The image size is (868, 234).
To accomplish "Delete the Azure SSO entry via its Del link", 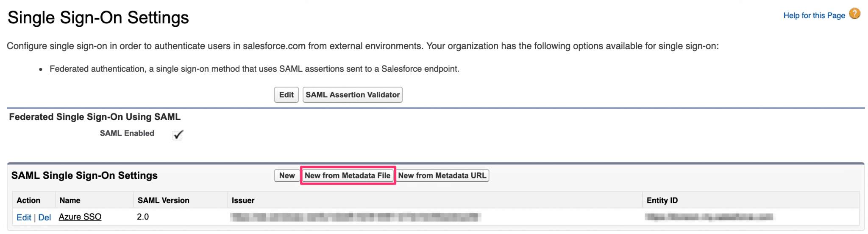I will (45, 217).
